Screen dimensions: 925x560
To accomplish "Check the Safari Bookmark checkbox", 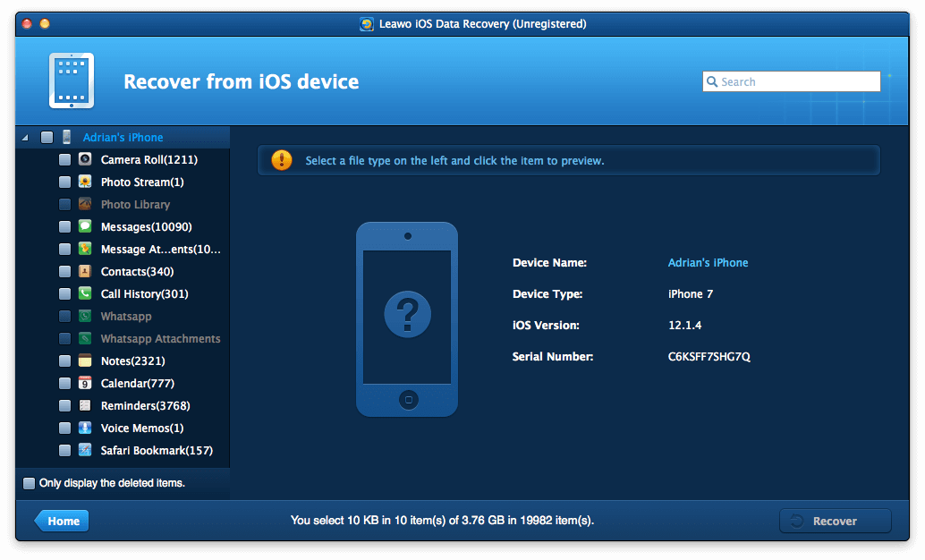I will (65, 450).
